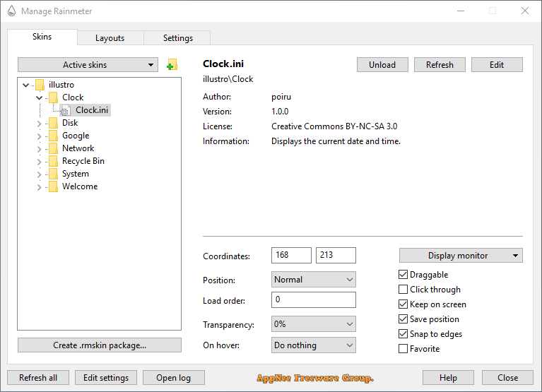Click the illustro folder icon
Image resolution: width=542 pixels, height=392 pixels.
[40, 85]
